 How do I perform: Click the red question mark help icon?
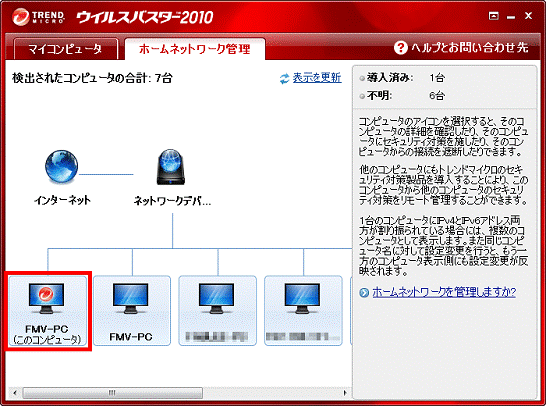coord(400,48)
